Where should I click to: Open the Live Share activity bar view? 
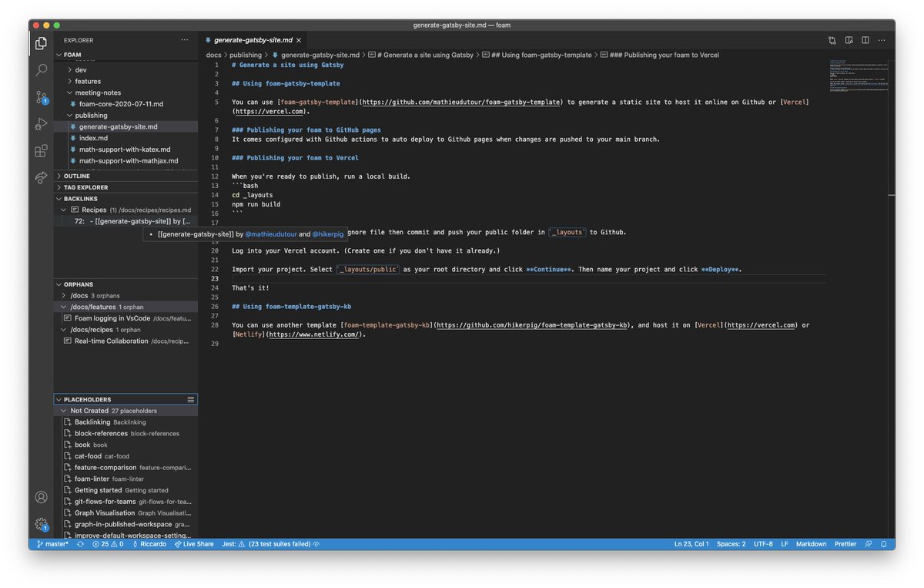click(x=42, y=177)
